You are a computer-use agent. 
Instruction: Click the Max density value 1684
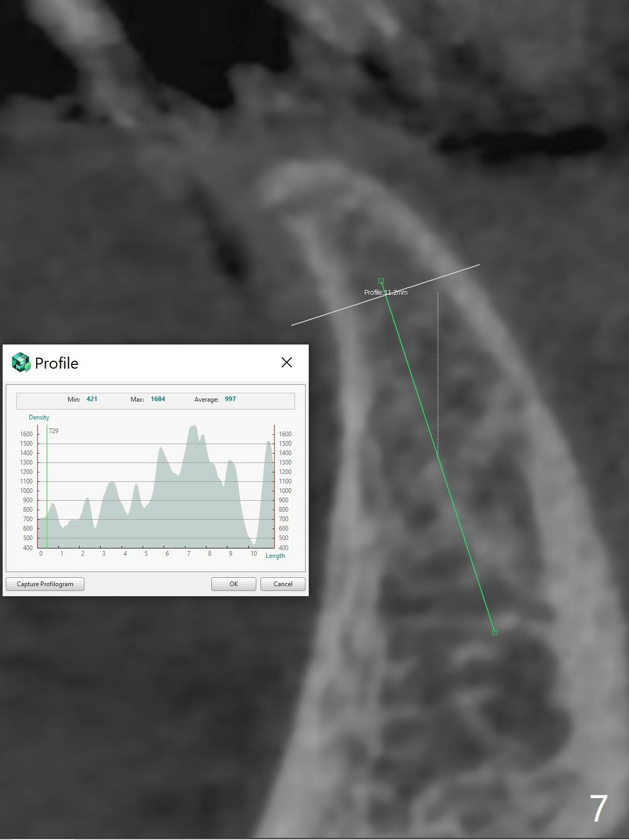[158, 399]
